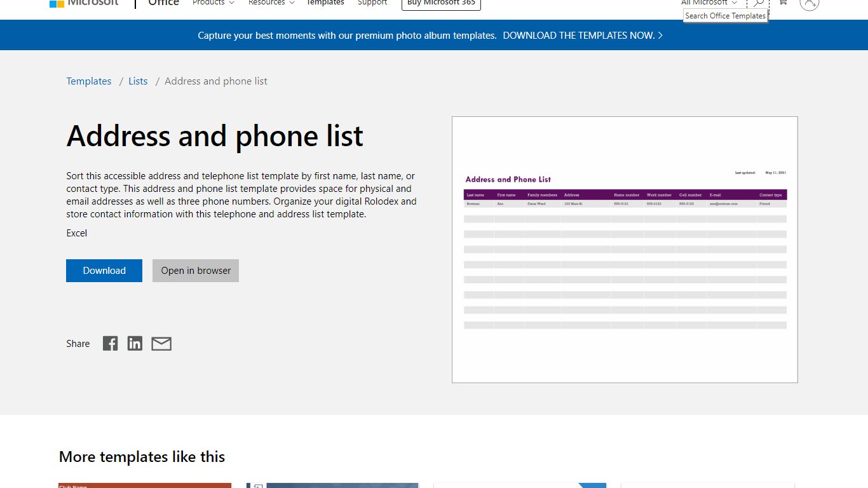This screenshot has height=488, width=868.
Task: Open the Office home link
Action: coord(163,3)
